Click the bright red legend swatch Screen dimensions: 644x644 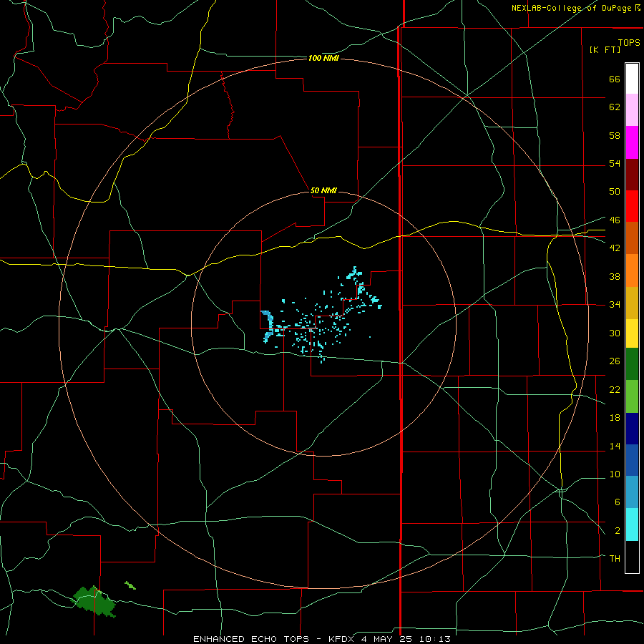tap(632, 206)
